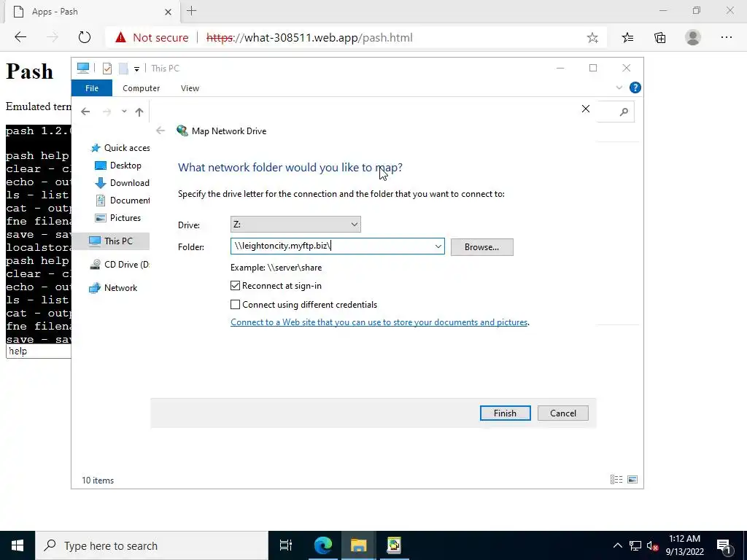This screenshot has height=560, width=747.
Task: Click the Not secure warning indicator
Action: point(152,38)
